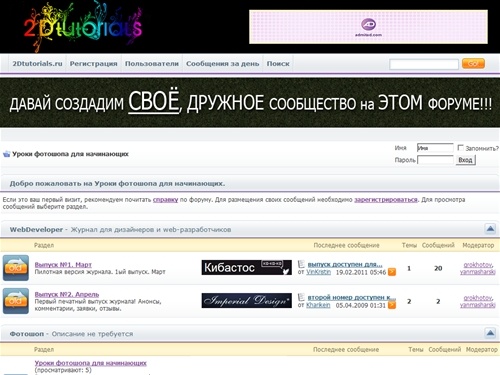
Task: Open the Фотошоп category heading
Action: click(x=26, y=334)
